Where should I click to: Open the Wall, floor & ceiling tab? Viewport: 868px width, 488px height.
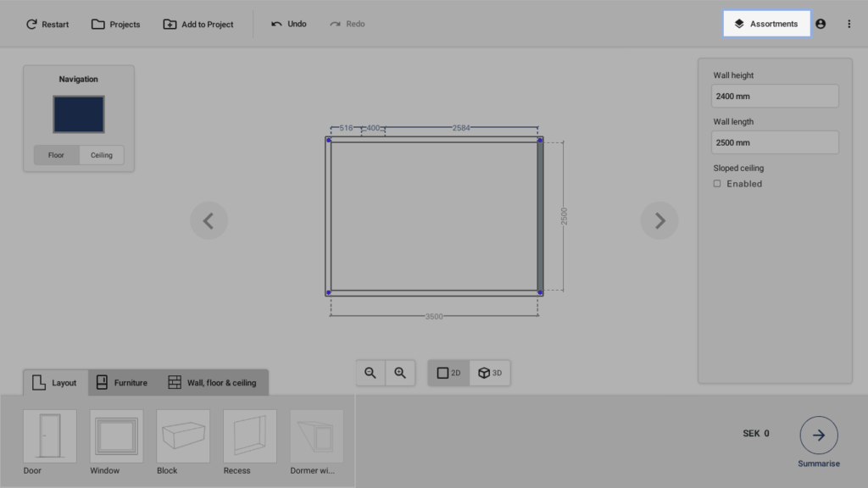click(212, 382)
